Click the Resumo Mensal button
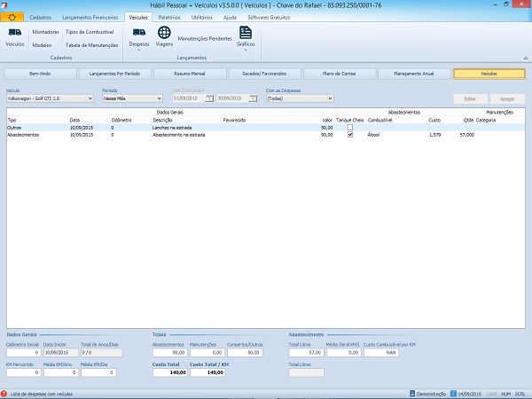Screen dimensions: 532x399 [x=191, y=74]
